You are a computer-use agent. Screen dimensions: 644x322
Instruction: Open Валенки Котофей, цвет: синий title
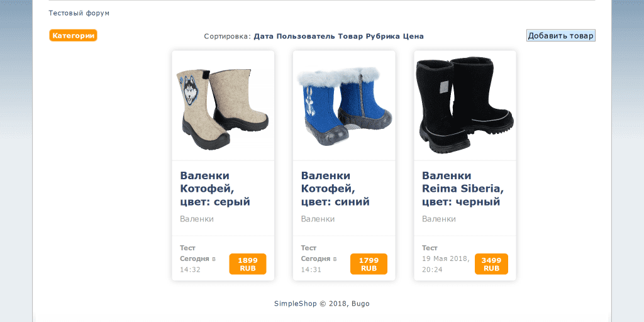(335, 189)
